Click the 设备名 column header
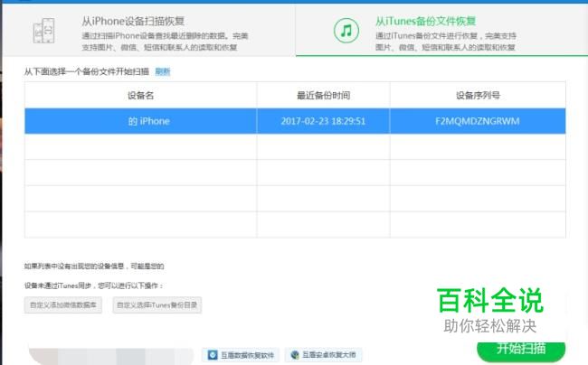The height and width of the screenshot is (365, 588). [140, 96]
